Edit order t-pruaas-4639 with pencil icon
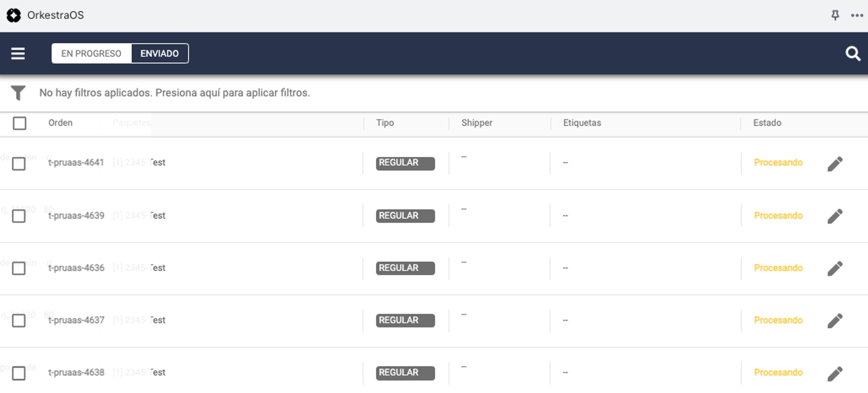 (x=835, y=216)
